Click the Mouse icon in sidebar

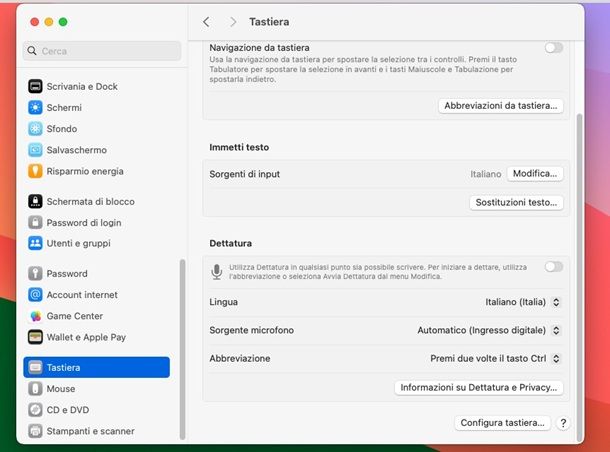[x=35, y=389]
